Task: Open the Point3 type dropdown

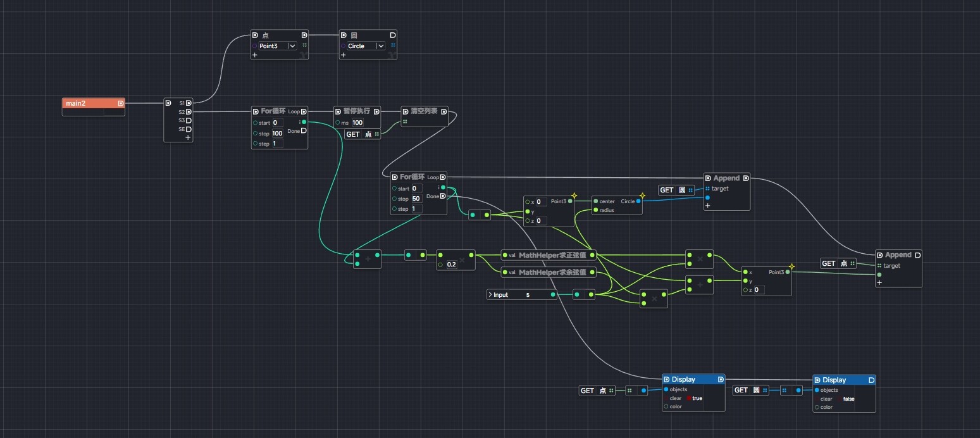Action: (292, 46)
